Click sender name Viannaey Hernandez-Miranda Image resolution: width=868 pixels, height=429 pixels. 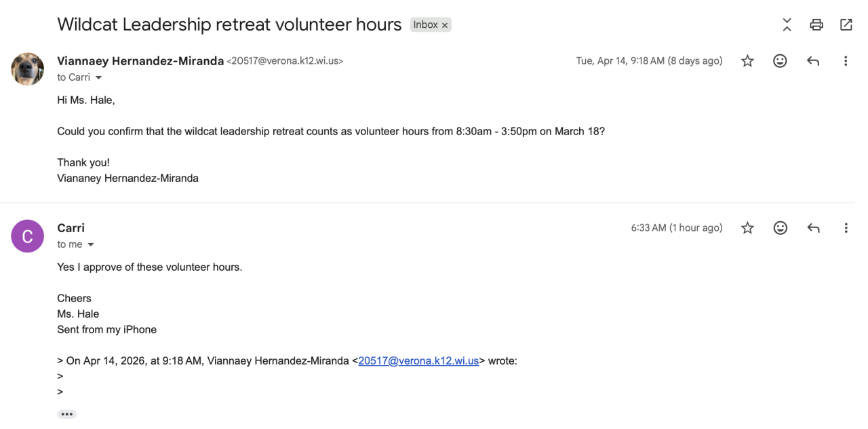tap(140, 61)
